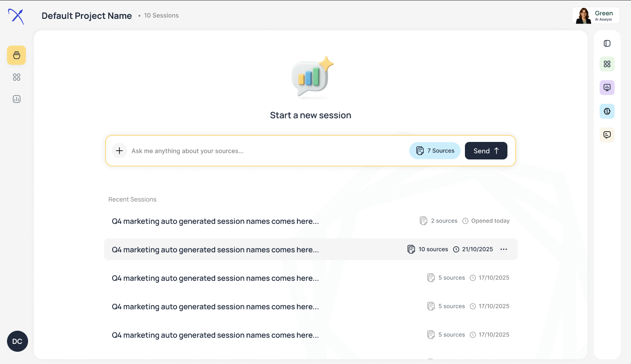Open the 7 Sources selector
Screen dimensions: 631x364
[435, 151]
